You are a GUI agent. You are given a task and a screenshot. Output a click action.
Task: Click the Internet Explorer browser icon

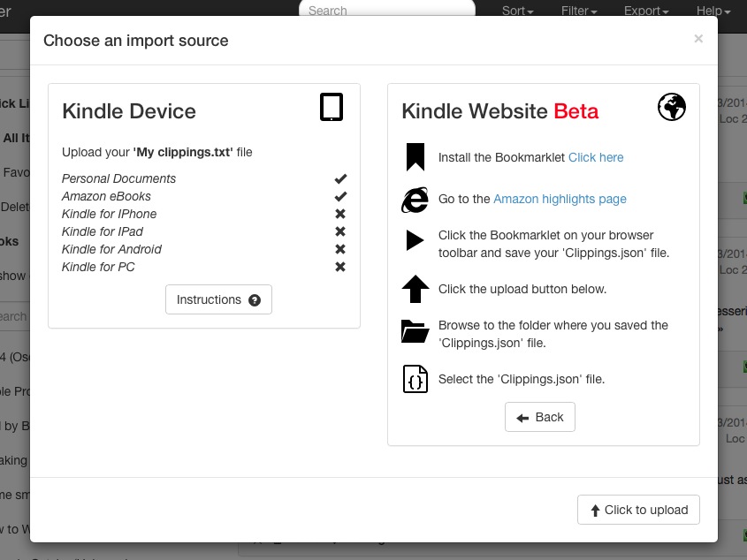415,200
